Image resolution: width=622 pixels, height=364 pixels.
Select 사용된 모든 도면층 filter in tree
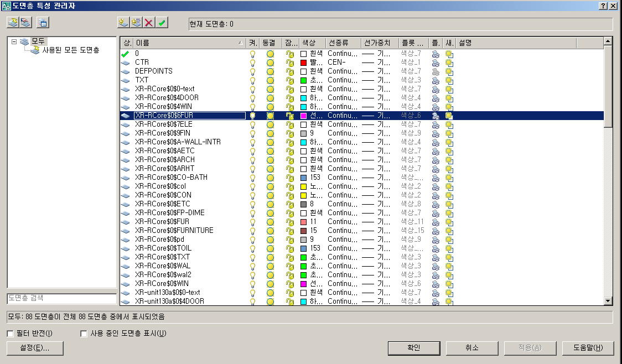[x=70, y=50]
